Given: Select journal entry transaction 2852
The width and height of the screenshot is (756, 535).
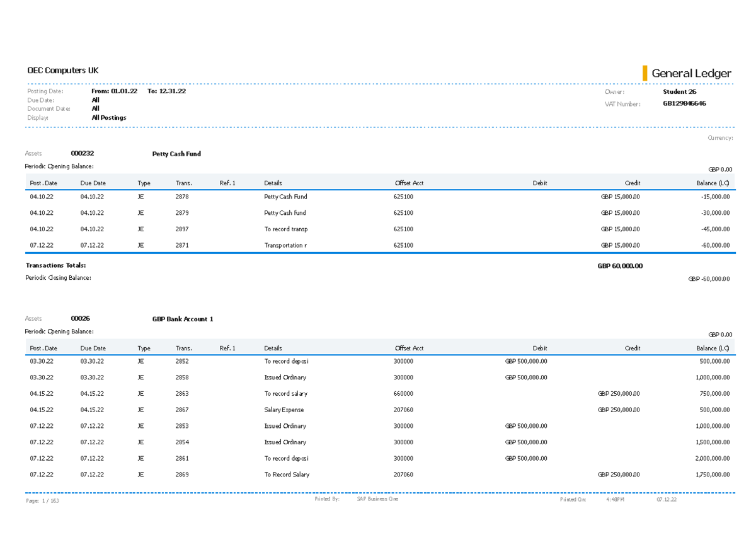Looking at the screenshot, I should [182, 361].
